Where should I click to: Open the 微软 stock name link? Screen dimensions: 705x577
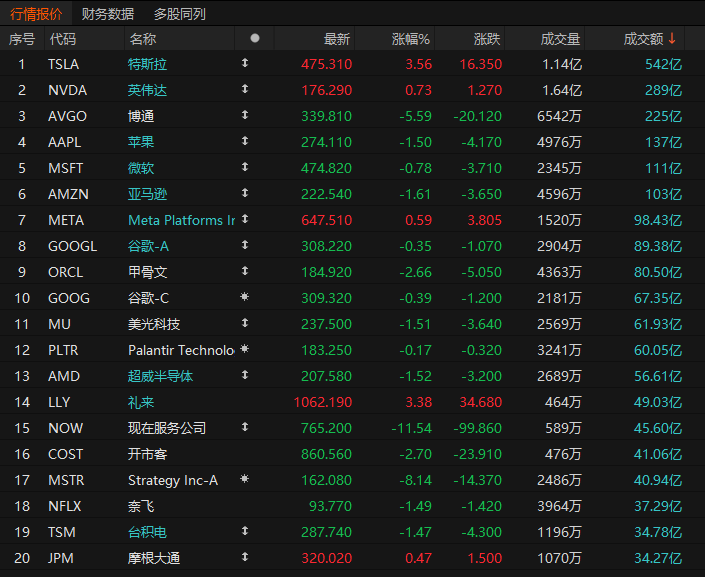point(141,168)
